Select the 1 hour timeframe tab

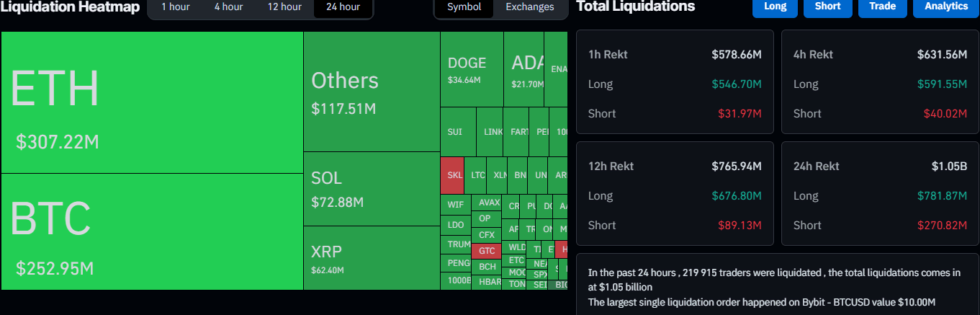point(174,7)
